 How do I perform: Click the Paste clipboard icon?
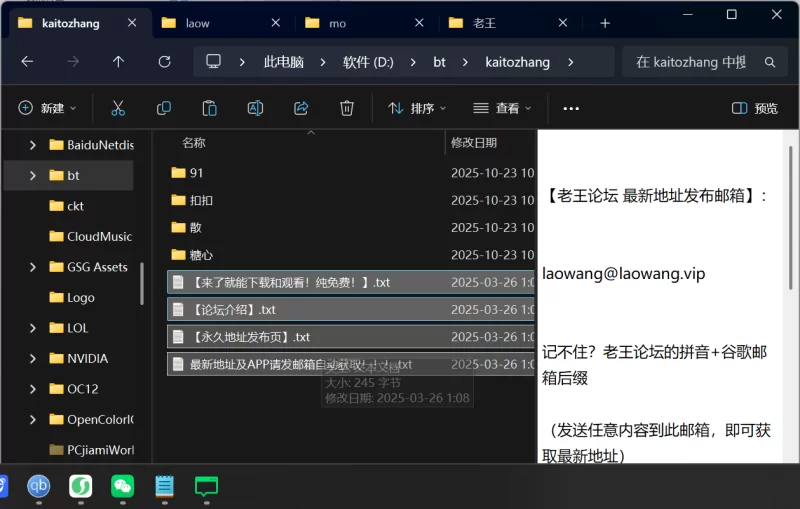(210, 108)
